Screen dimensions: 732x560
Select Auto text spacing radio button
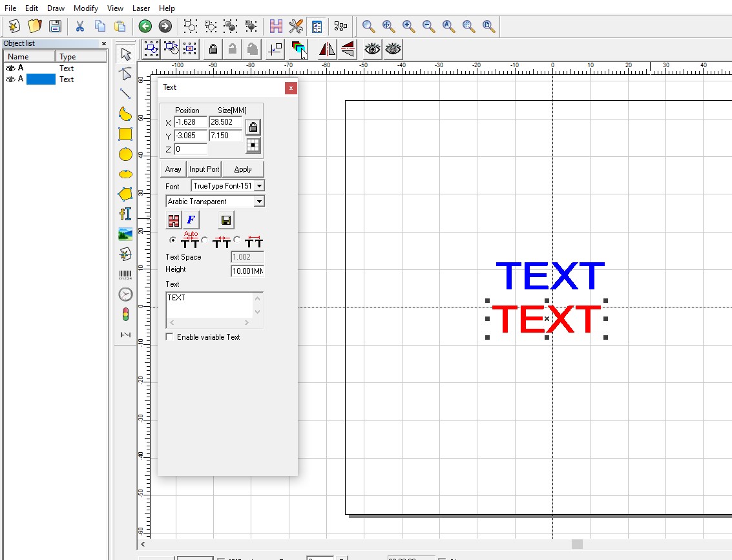pyautogui.click(x=173, y=240)
